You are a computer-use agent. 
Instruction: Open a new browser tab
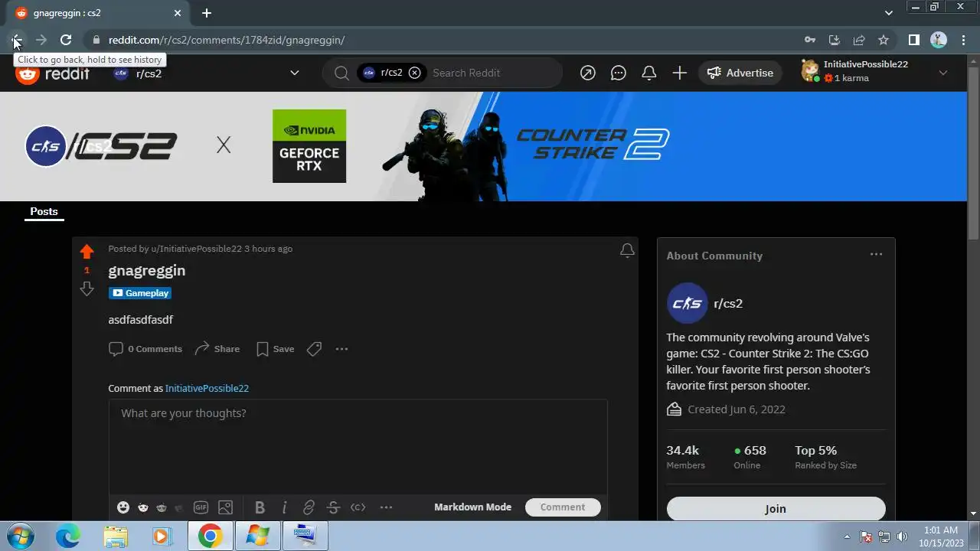[207, 13]
